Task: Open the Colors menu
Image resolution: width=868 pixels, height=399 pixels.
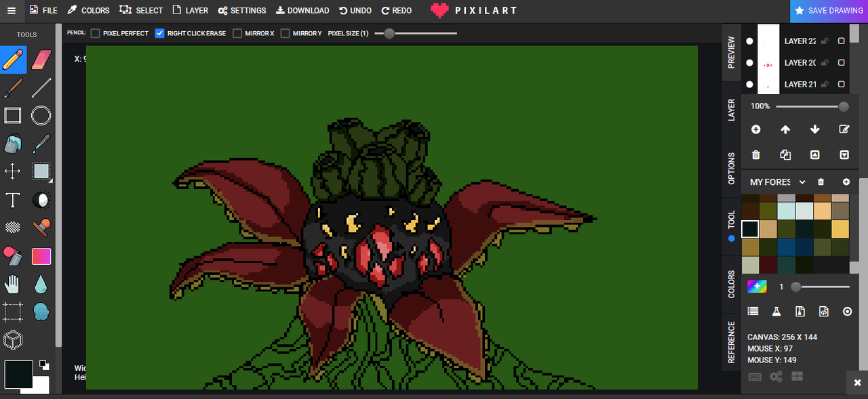Action: click(88, 11)
